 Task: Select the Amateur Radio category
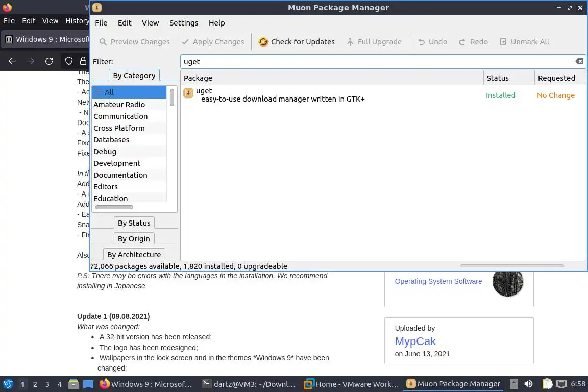coord(129,104)
